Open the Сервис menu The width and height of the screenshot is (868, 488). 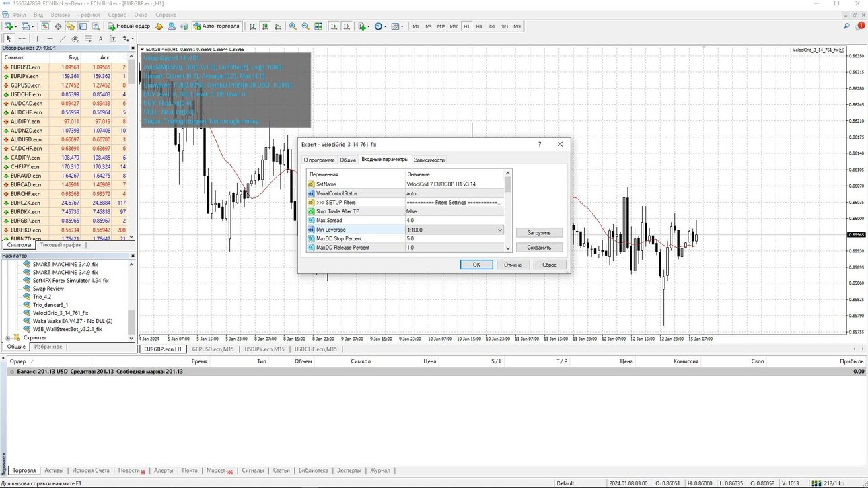117,14
